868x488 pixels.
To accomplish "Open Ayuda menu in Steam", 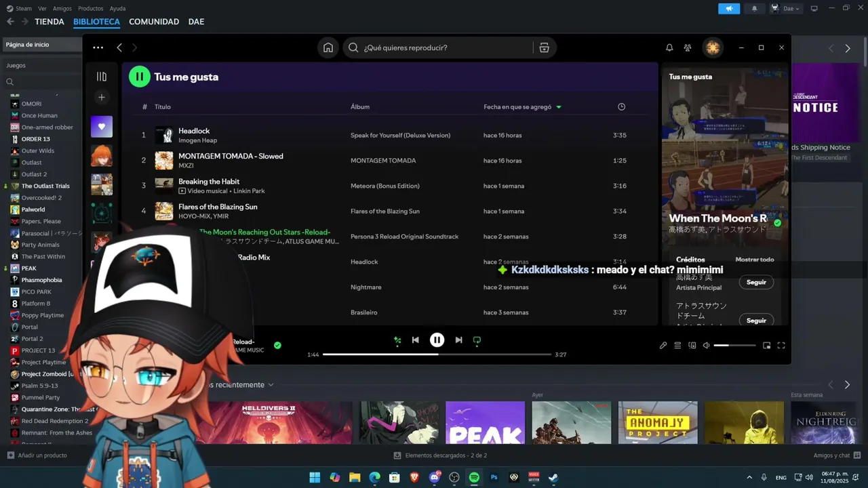I will 117,8.
